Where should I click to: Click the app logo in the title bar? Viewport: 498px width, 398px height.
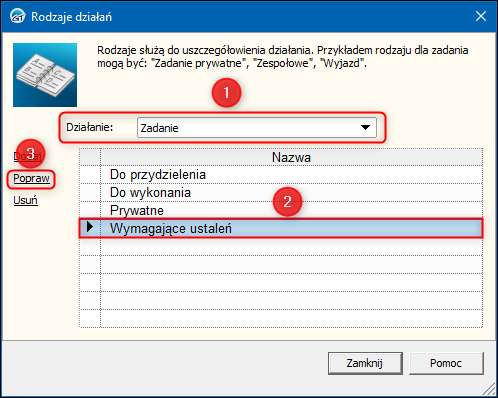[x=17, y=16]
